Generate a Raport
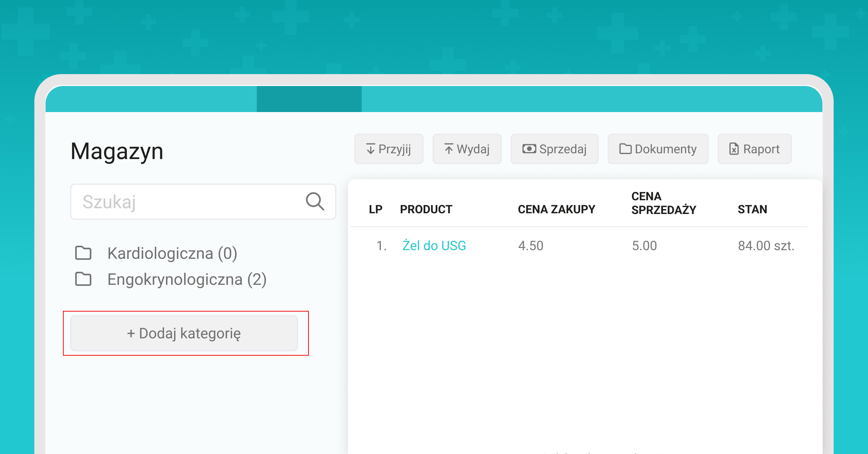Viewport: 868px width, 454px height. pyautogui.click(x=755, y=149)
